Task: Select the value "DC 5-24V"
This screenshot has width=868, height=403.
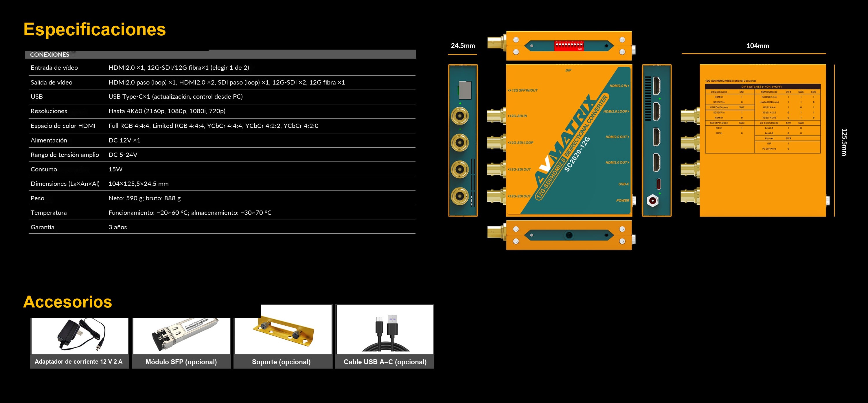Action: coord(123,155)
